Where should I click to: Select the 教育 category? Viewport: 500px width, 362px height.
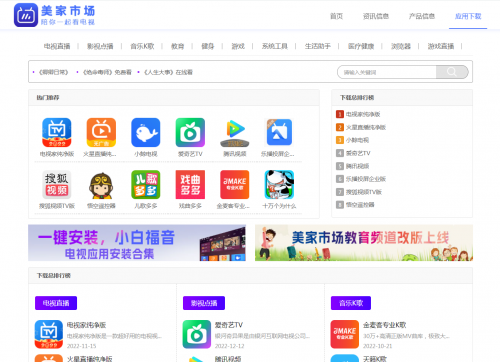pos(177,46)
